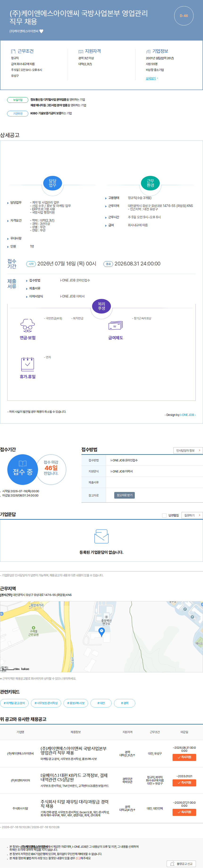Click the 기업정보 building icon
Screen dimensions: 203x868
pos(148,52)
